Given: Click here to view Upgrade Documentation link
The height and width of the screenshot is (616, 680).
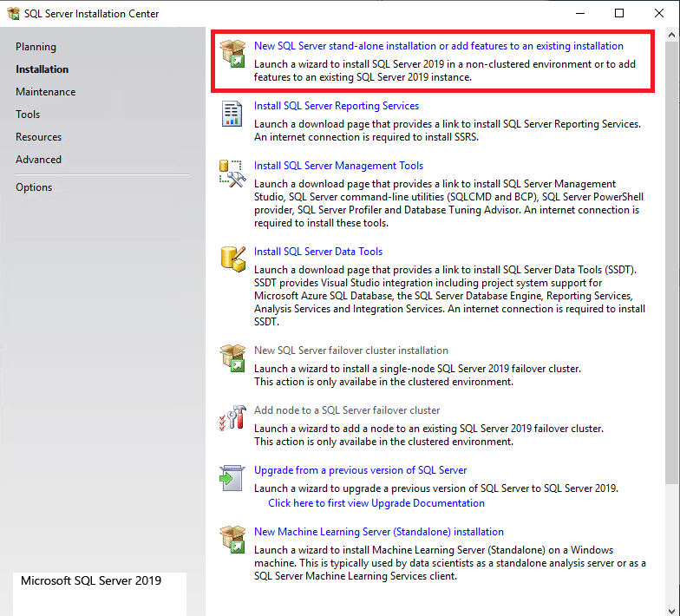Looking at the screenshot, I should [x=376, y=503].
